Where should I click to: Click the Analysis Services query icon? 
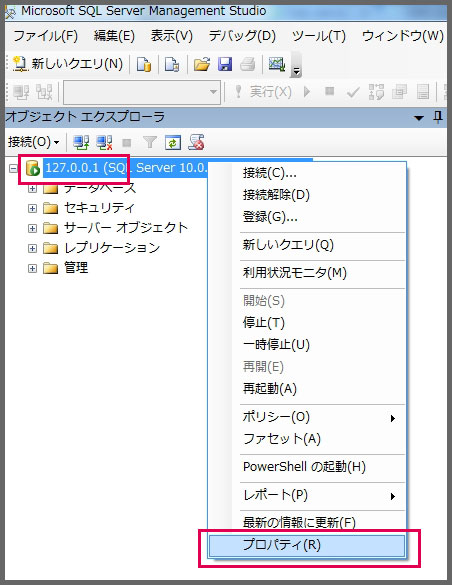pyautogui.click(x=172, y=64)
